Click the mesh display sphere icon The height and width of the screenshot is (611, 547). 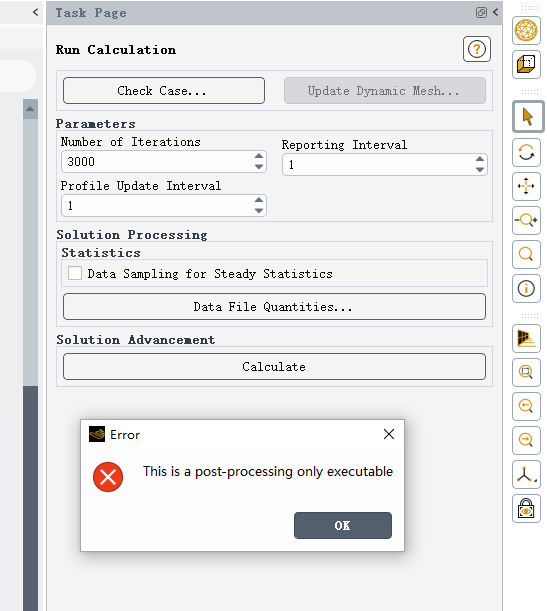coord(526,30)
